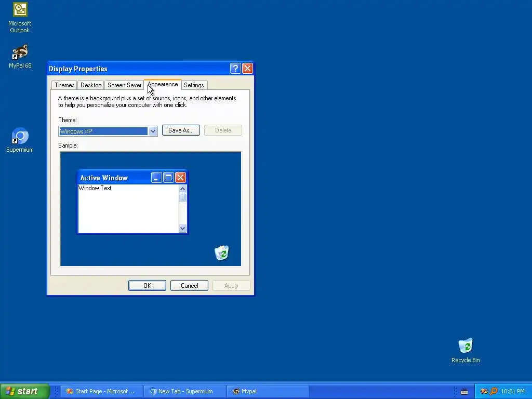Click the disabled Delete button
532x399 pixels.
pyautogui.click(x=223, y=130)
